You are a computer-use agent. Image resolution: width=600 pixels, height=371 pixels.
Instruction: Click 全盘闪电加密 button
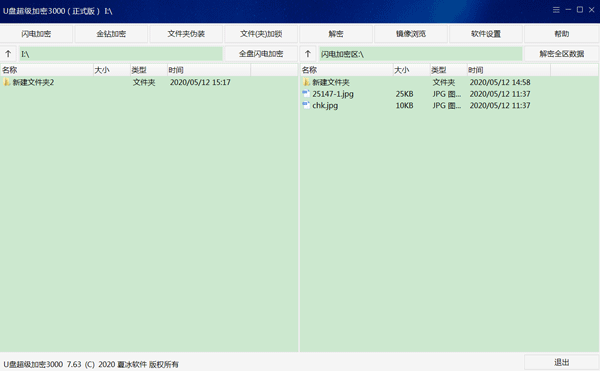tap(261, 54)
